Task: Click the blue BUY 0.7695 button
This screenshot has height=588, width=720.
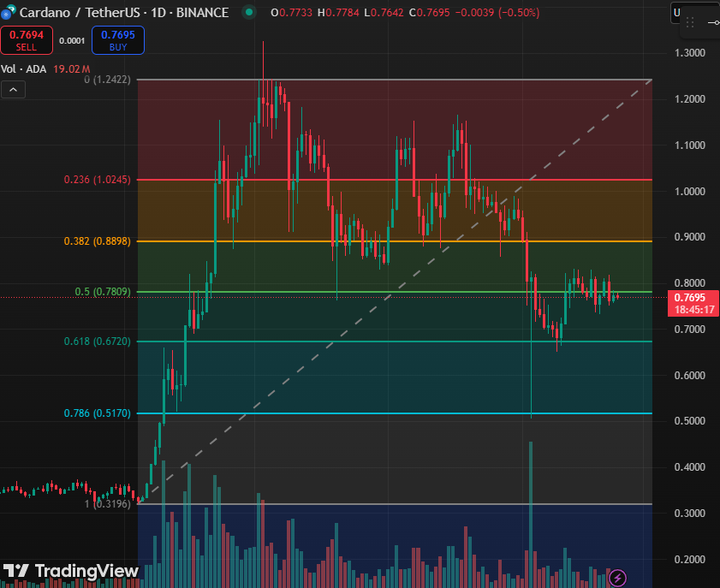Action: coord(118,40)
